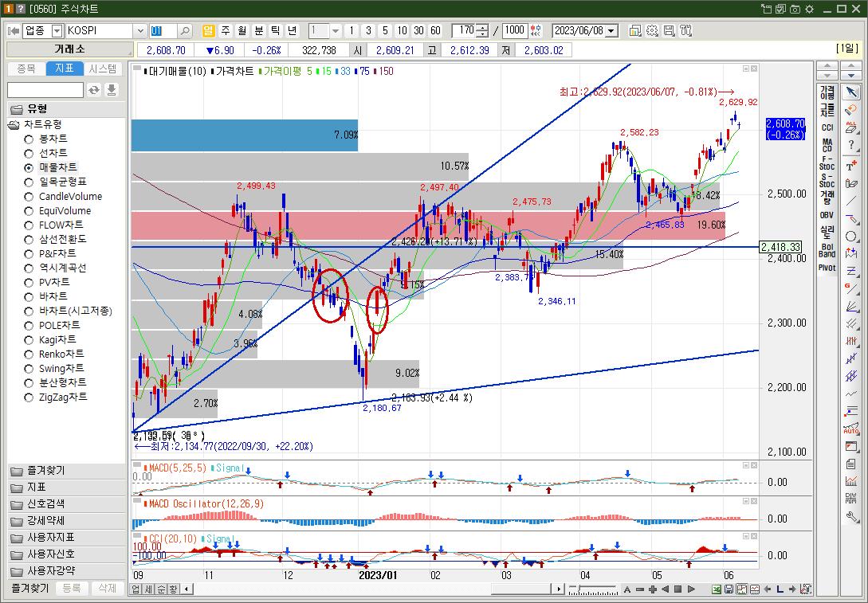Open the chart tools icon after save
868x603 pixels.
tap(686, 30)
